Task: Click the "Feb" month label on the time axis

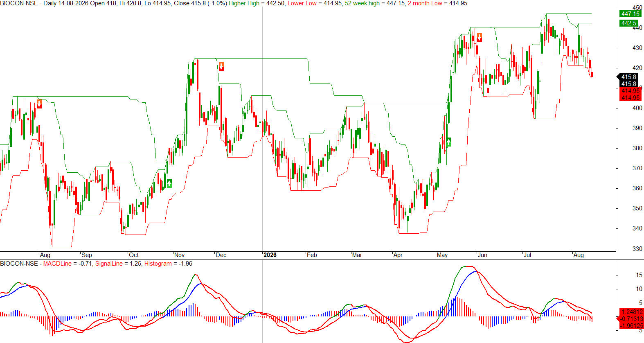Action: click(312, 255)
